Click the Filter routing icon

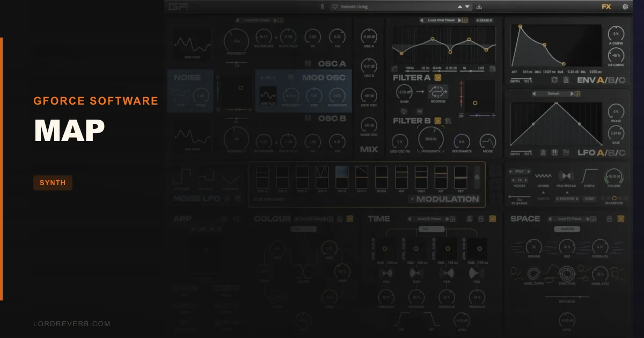coord(438,92)
